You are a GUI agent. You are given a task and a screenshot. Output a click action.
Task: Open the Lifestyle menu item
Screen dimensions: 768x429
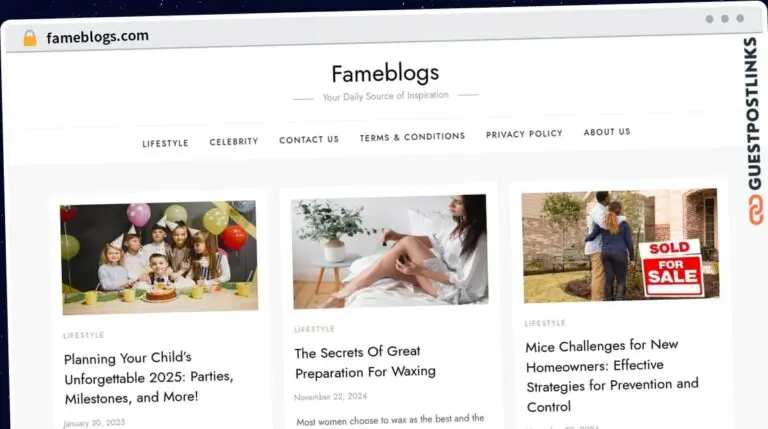pos(165,143)
